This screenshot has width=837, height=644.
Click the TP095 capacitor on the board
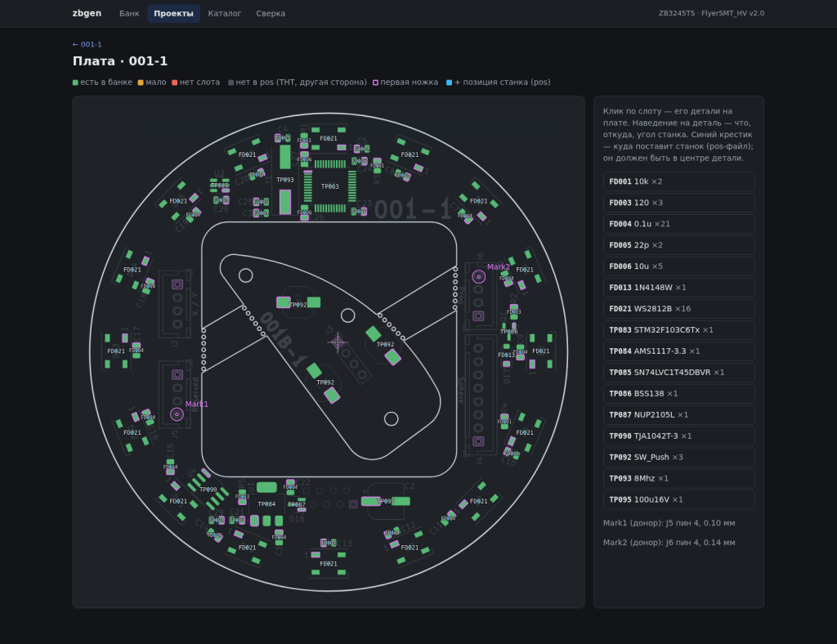coord(386,501)
